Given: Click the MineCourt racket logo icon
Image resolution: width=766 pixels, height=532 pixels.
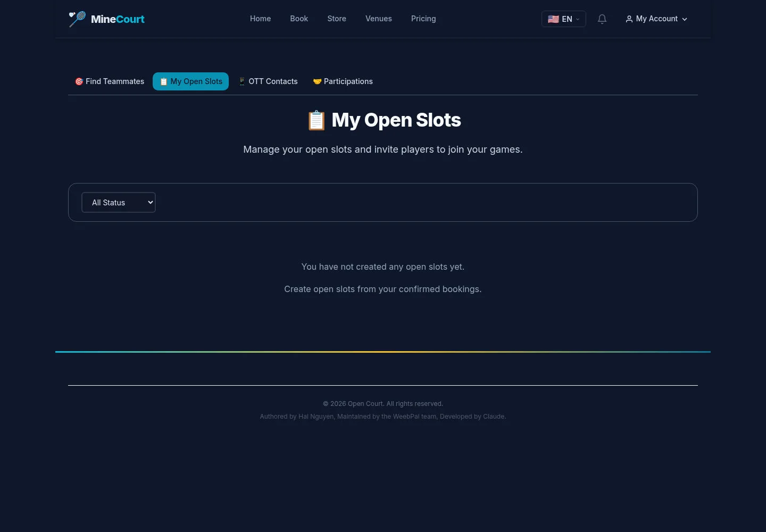Looking at the screenshot, I should click(77, 19).
